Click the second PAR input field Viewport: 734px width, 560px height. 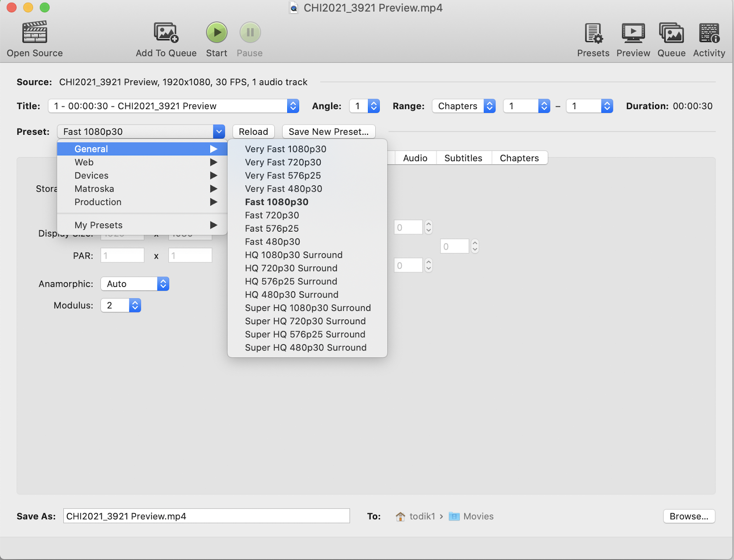(x=190, y=255)
